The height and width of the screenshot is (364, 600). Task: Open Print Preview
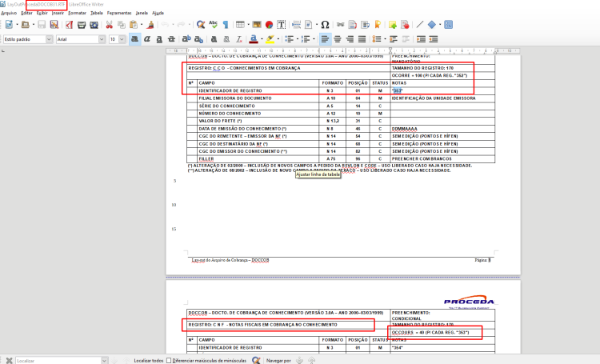[94, 25]
